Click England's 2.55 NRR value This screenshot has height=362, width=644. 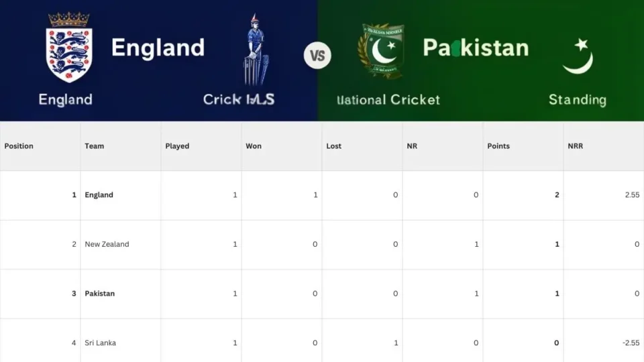point(631,195)
